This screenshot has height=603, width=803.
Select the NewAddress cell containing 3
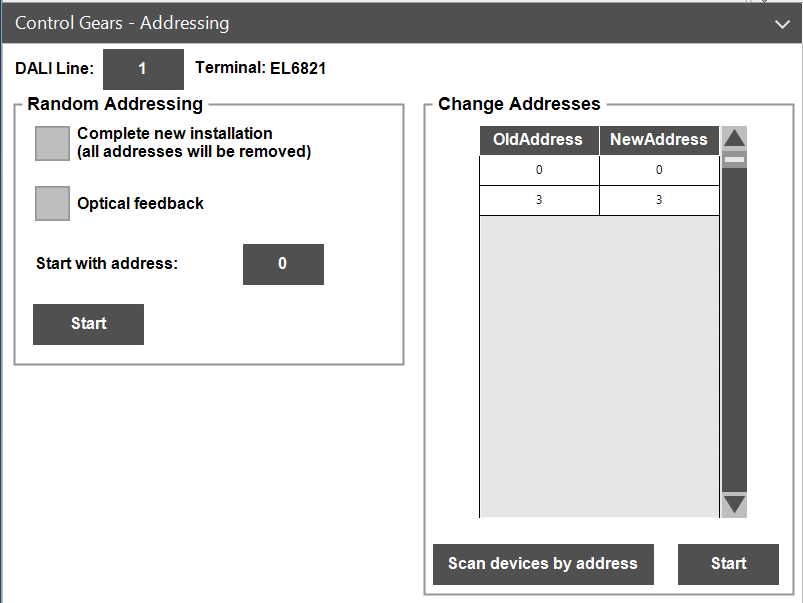tap(659, 199)
